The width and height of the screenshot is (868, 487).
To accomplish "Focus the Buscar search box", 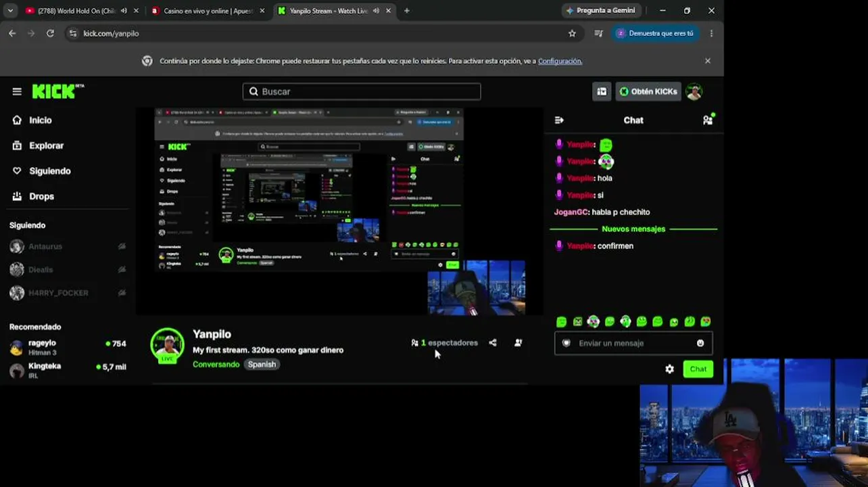I will 362,91.
